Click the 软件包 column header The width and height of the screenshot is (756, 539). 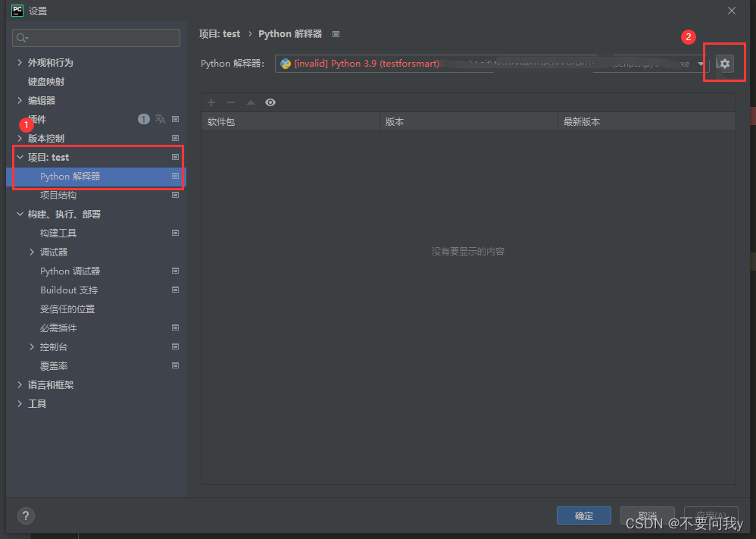pos(291,121)
